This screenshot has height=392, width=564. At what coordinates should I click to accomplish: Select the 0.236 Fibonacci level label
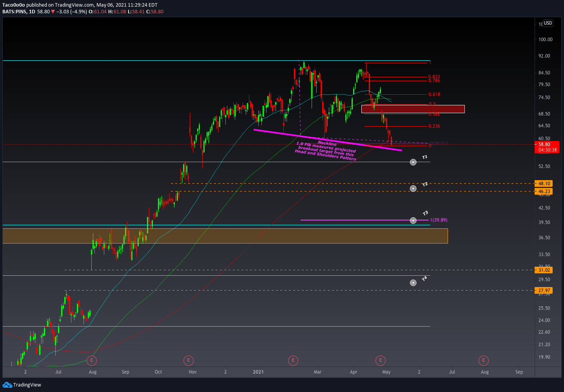[x=434, y=126]
